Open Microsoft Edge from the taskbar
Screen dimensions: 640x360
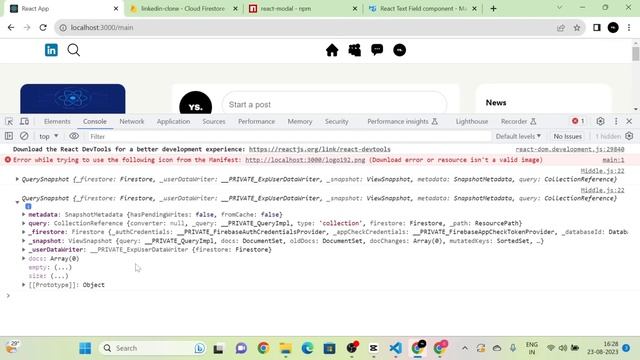(x=307, y=348)
